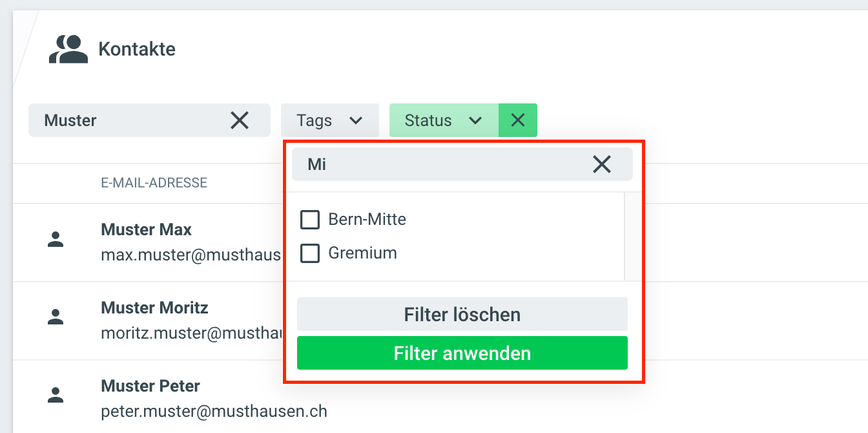Click into the Muster search input
The width and height of the screenshot is (868, 433).
point(129,120)
